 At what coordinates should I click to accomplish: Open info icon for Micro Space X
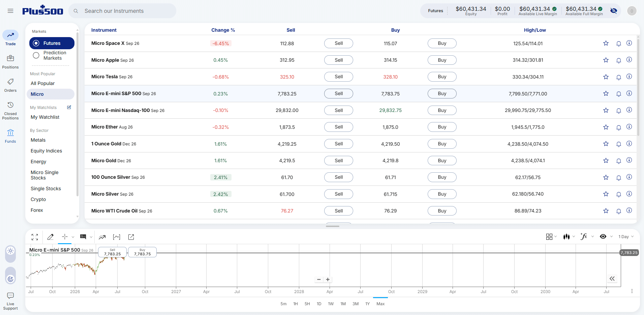point(629,43)
